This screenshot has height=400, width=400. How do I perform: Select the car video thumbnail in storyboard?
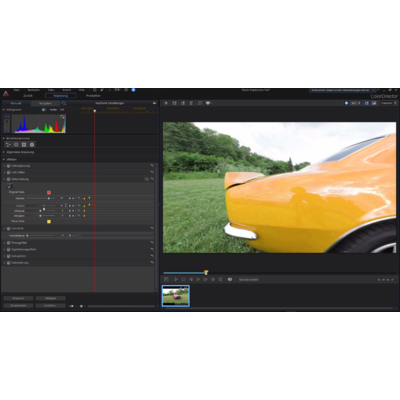176,296
